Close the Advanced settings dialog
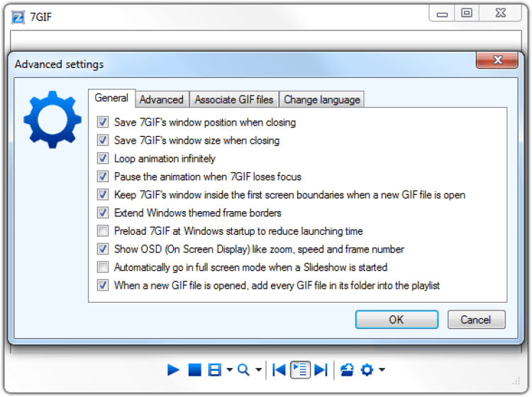Screen dimensions: 532x397 pos(497,60)
